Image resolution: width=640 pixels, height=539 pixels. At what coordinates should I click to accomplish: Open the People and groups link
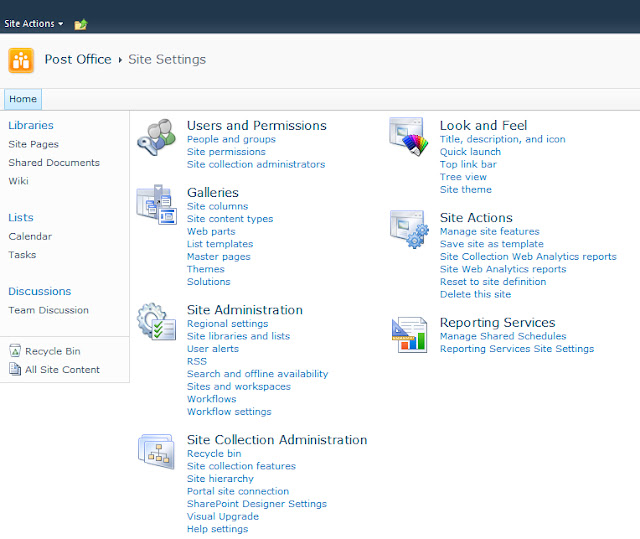click(231, 139)
